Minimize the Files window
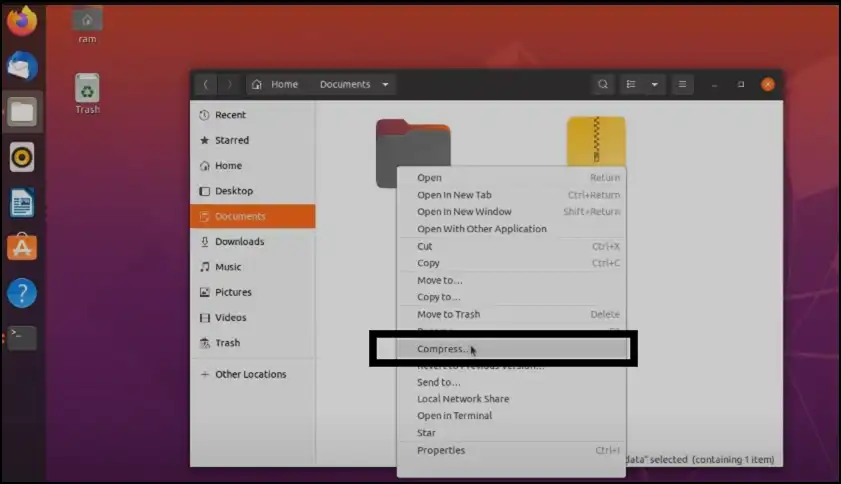This screenshot has height=484, width=841. pyautogui.click(x=714, y=85)
